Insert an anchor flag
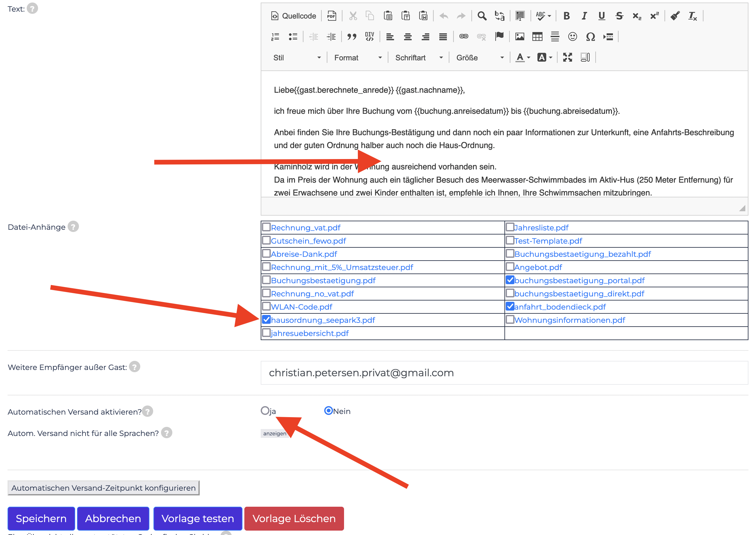The width and height of the screenshot is (756, 535). [499, 36]
